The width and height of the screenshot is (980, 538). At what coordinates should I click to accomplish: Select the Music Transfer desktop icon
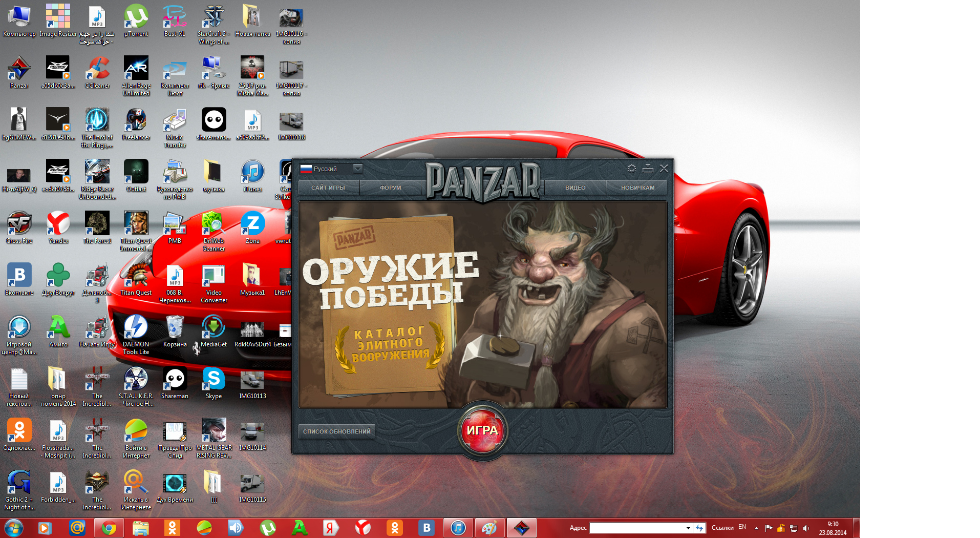point(175,128)
